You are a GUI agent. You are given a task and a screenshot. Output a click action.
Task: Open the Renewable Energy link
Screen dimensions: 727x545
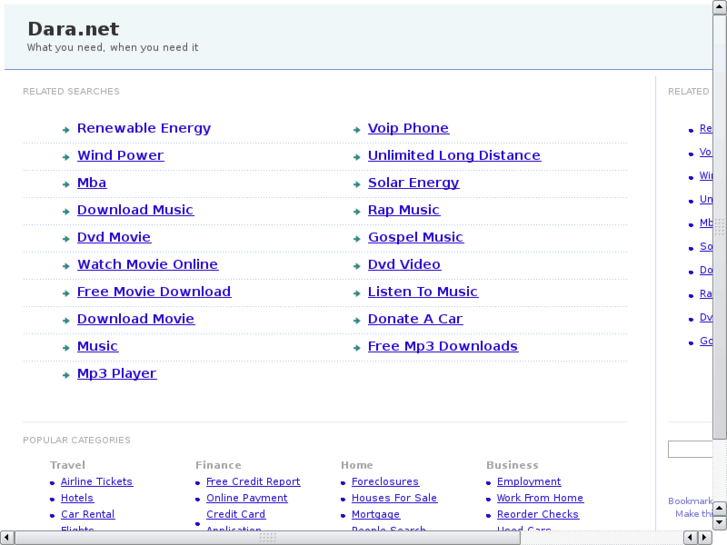pos(144,128)
